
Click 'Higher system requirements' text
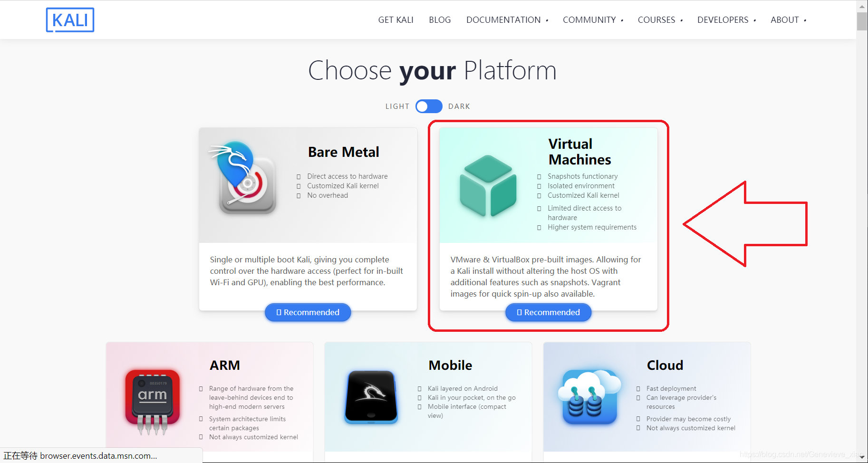pos(592,227)
